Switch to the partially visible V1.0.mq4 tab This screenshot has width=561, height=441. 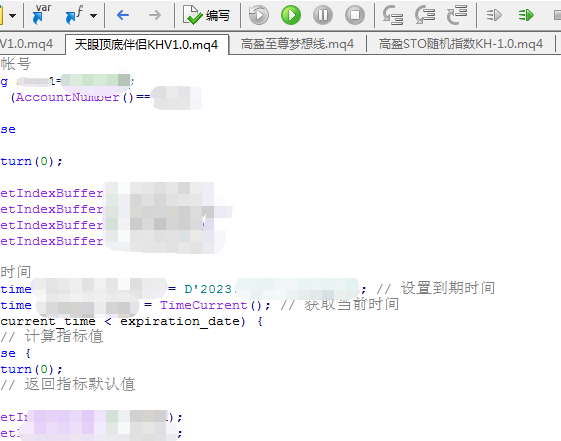pos(26,44)
